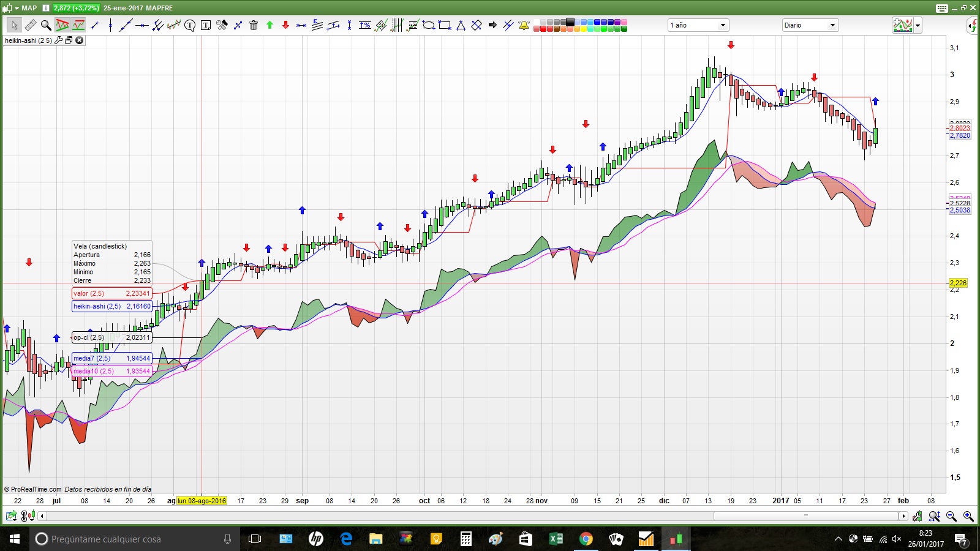980x551 pixels.
Task: Open File Explorer from the taskbar
Action: (375, 539)
